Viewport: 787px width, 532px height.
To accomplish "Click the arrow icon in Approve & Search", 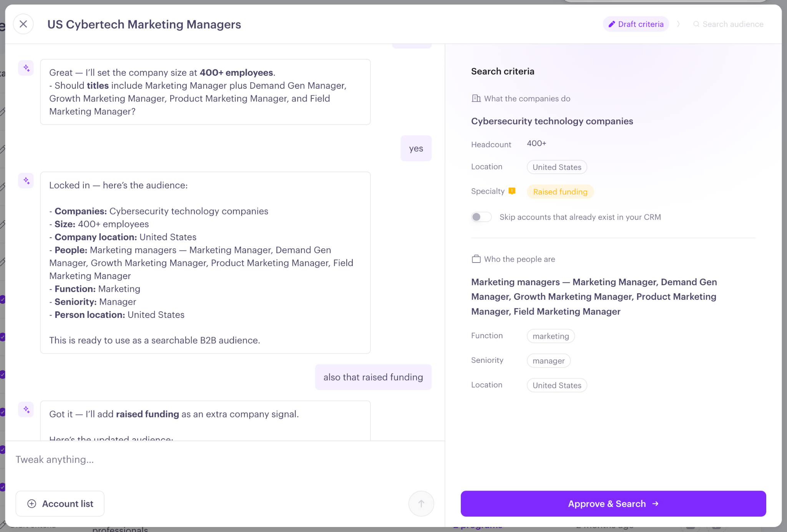I will [656, 504].
